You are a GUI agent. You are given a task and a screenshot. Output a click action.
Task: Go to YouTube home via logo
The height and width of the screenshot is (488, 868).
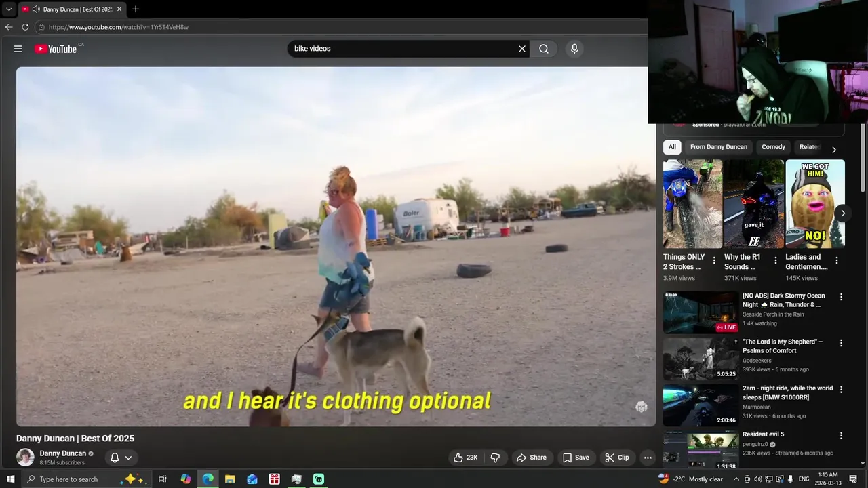pyautogui.click(x=56, y=49)
